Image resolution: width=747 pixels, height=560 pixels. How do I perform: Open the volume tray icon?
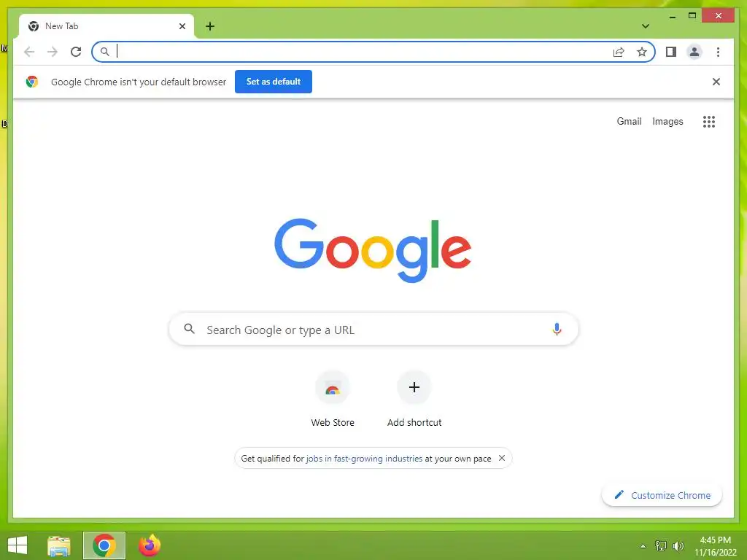pyautogui.click(x=678, y=546)
